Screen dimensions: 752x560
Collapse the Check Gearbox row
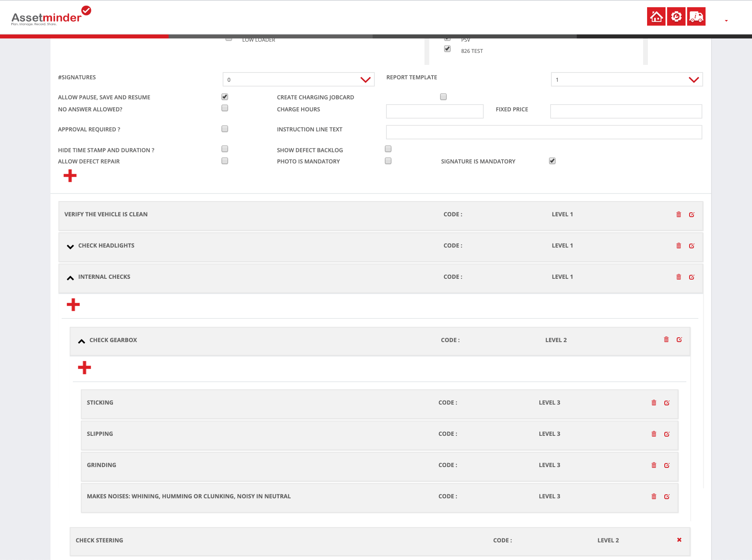coord(81,341)
